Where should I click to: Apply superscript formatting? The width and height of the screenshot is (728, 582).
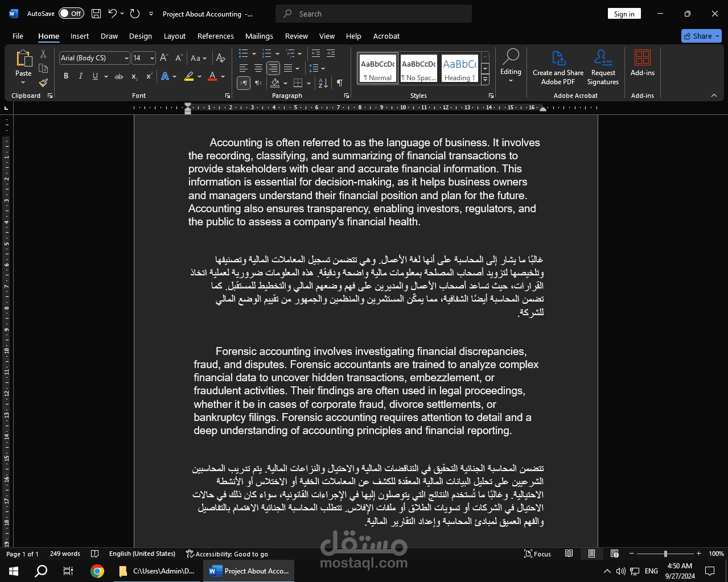(149, 76)
